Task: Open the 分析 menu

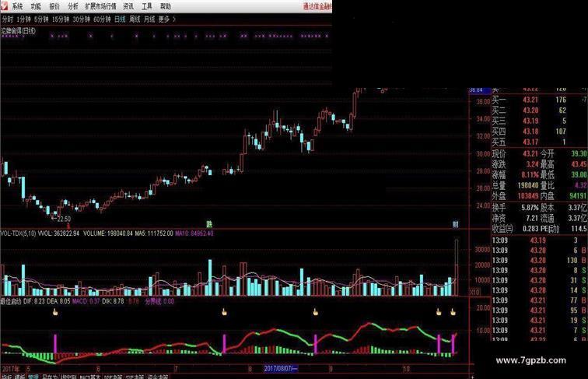Action: point(73,6)
